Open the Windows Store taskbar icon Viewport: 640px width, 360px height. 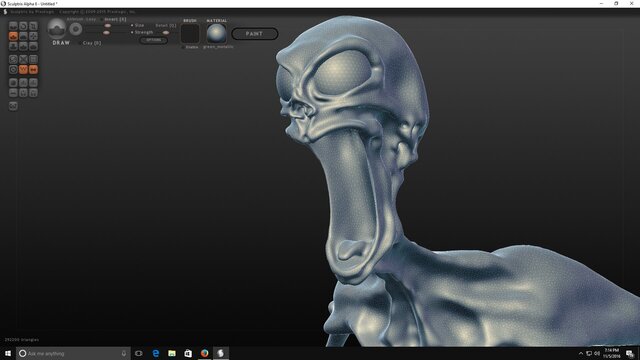coord(188,353)
